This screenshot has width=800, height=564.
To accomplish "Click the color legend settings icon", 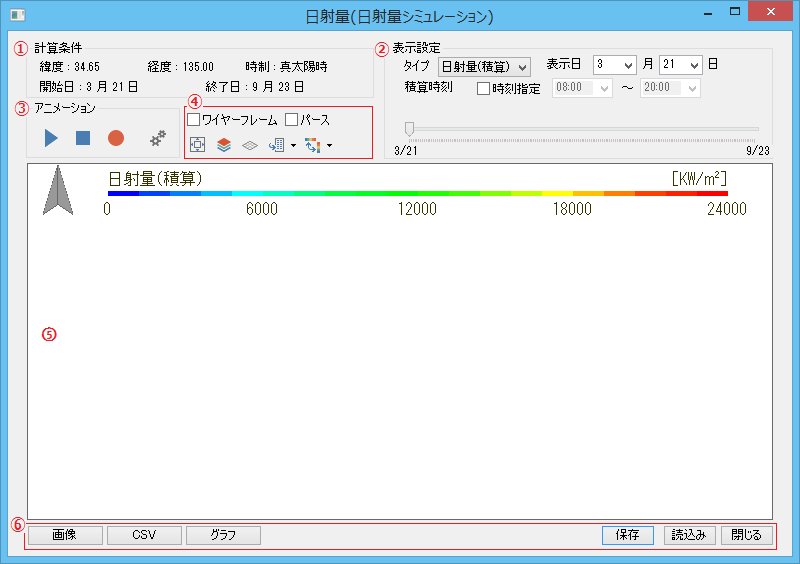I will click(x=313, y=145).
